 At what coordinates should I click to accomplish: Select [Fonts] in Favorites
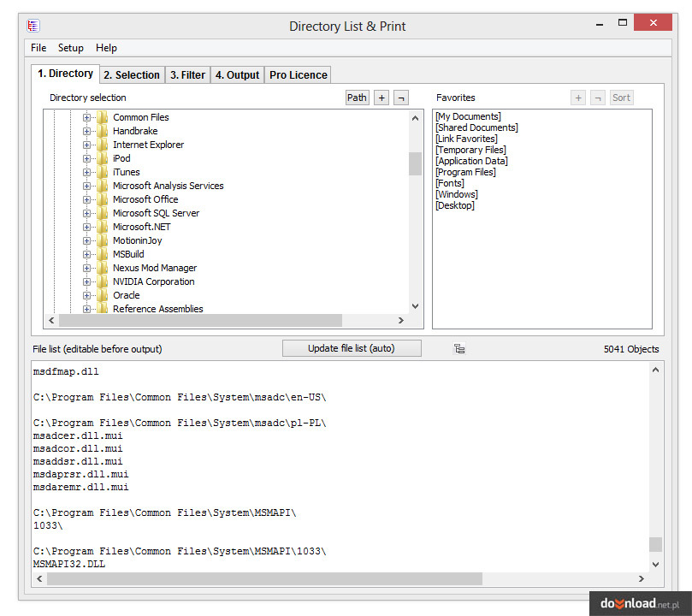pos(450,183)
